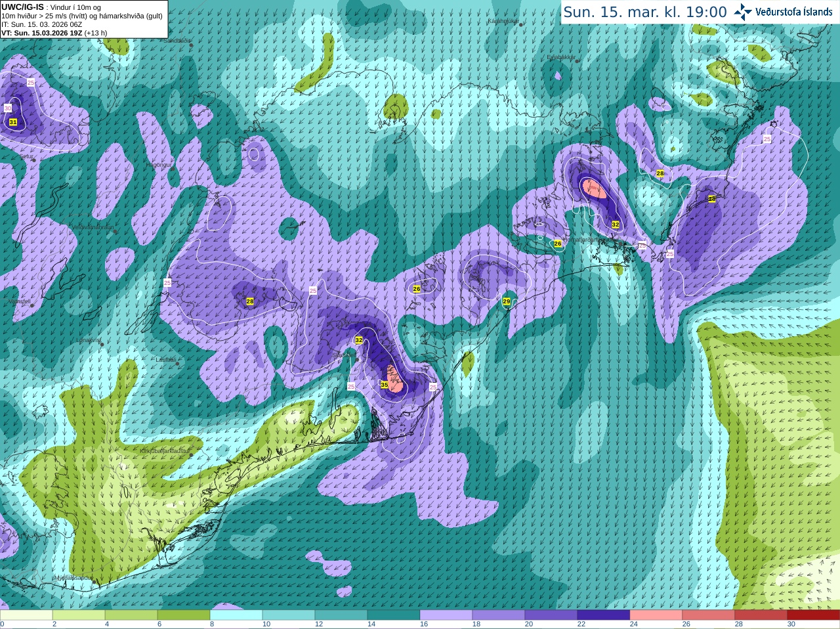
Task: Click the legend swatch between 26 and 28
Action: 709,615
